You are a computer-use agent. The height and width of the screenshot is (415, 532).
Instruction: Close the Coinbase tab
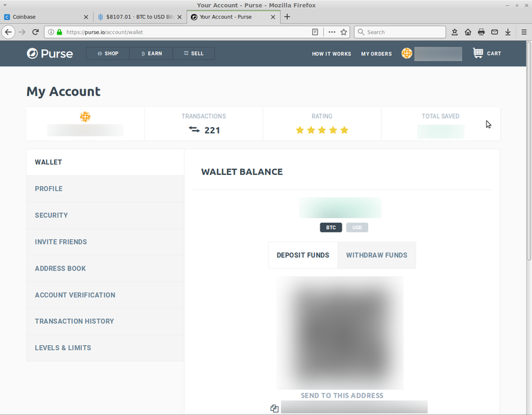tap(86, 17)
